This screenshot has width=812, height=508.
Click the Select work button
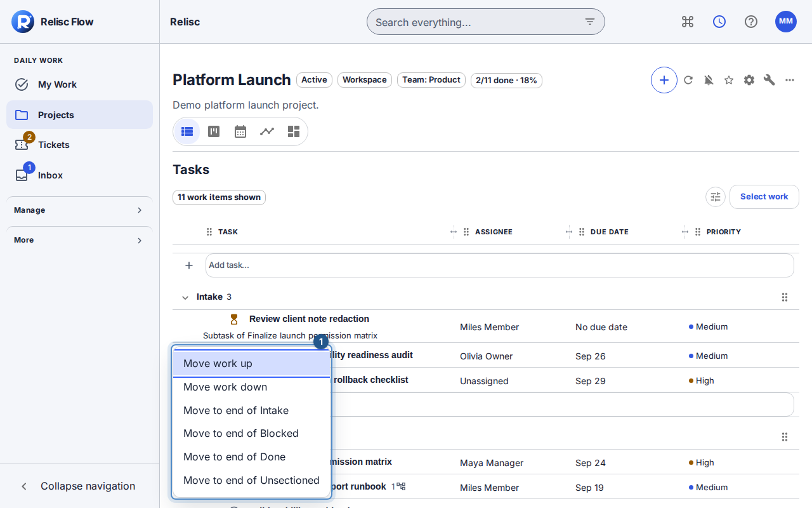click(x=764, y=197)
